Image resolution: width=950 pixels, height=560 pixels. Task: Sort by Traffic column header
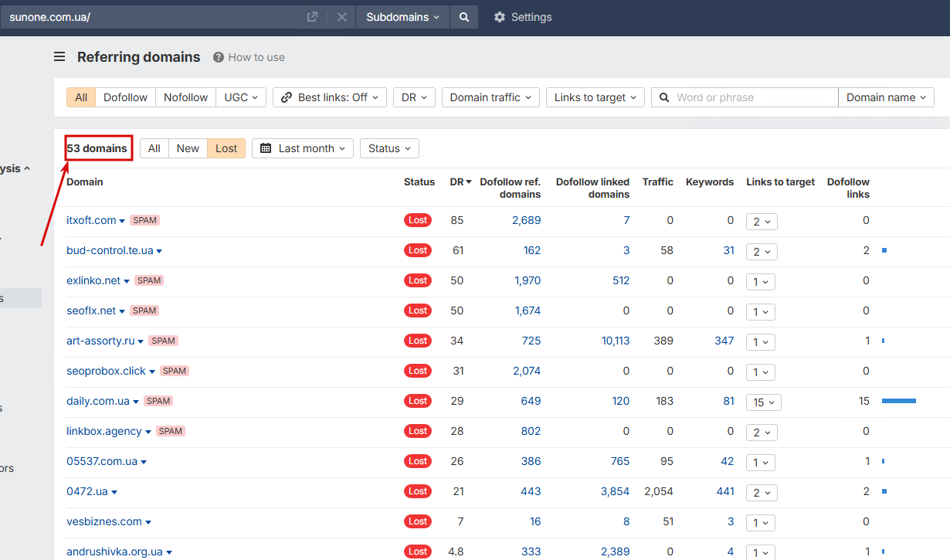pyautogui.click(x=657, y=182)
